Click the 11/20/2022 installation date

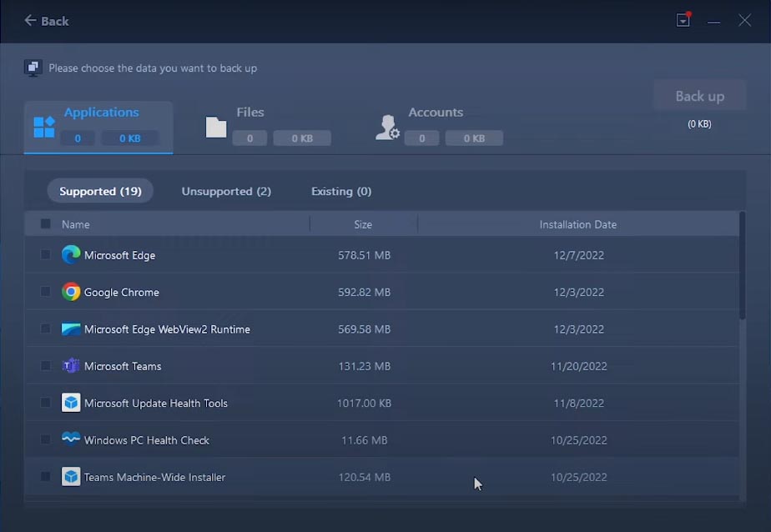(x=579, y=366)
